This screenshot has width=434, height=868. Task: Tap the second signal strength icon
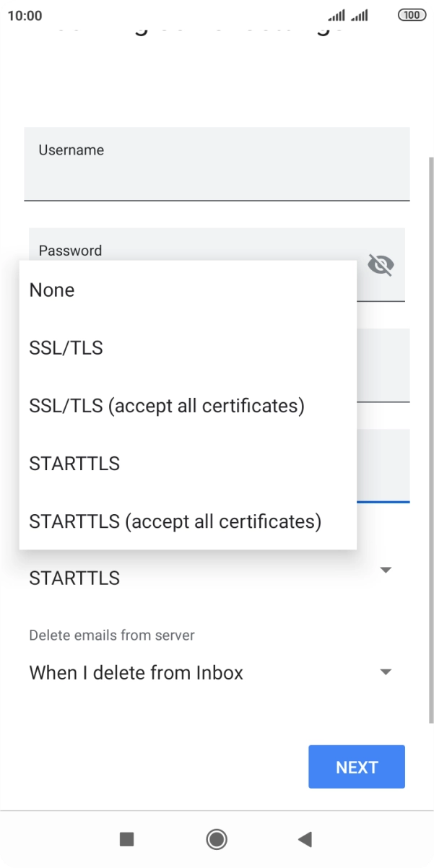pos(360,15)
